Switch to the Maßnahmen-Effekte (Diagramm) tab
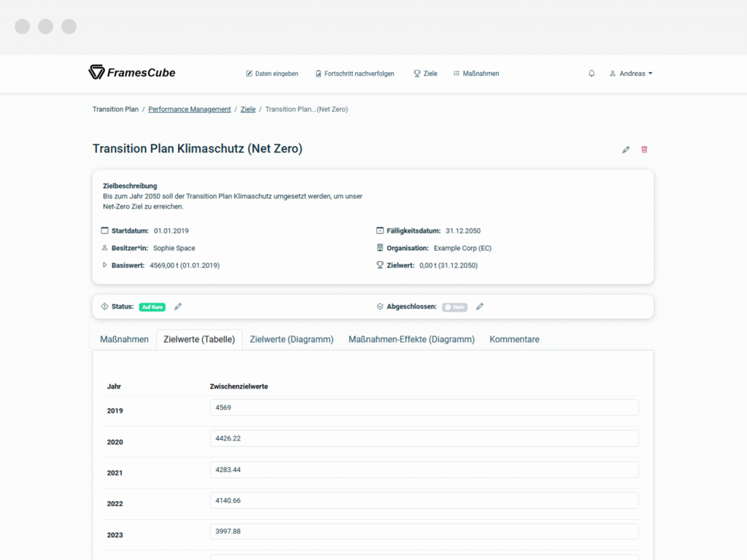The width and height of the screenshot is (747, 560). [411, 340]
